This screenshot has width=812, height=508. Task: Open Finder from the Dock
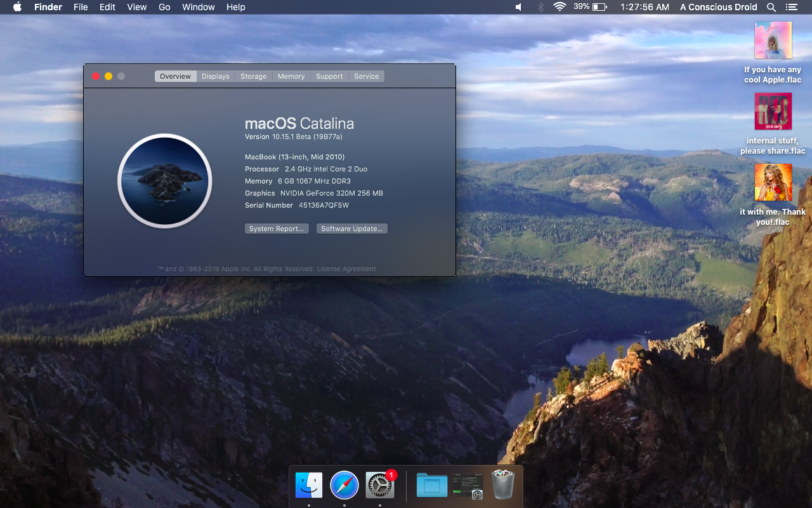click(309, 486)
